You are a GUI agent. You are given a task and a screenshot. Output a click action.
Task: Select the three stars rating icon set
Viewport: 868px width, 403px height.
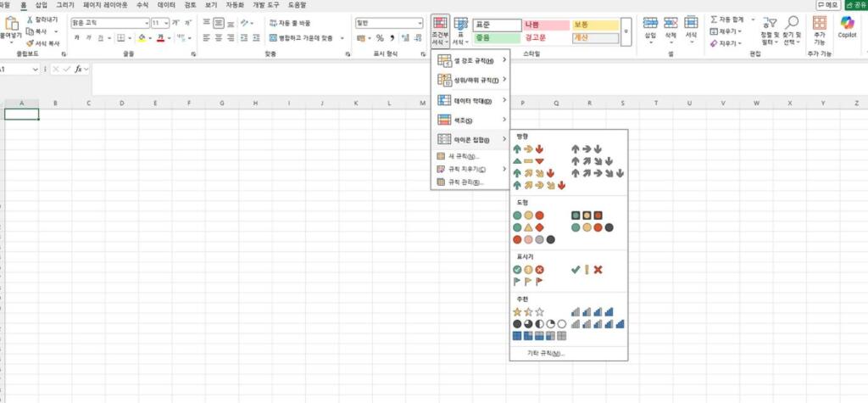[527, 311]
